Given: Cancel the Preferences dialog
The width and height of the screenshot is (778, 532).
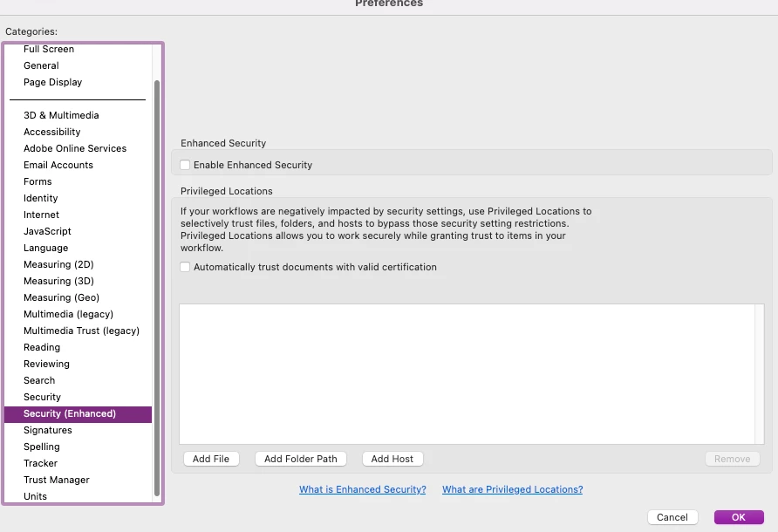Looking at the screenshot, I should point(672,517).
